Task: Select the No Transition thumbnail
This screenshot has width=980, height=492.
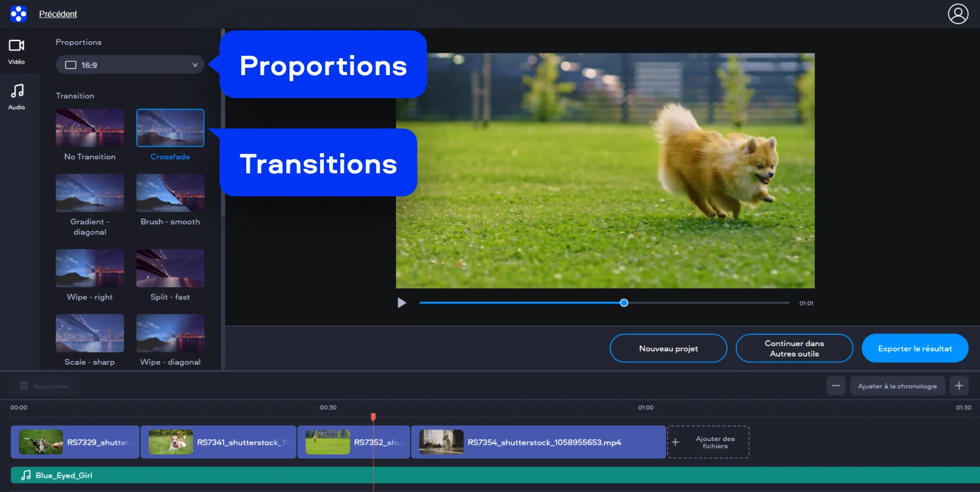Action: [90, 128]
